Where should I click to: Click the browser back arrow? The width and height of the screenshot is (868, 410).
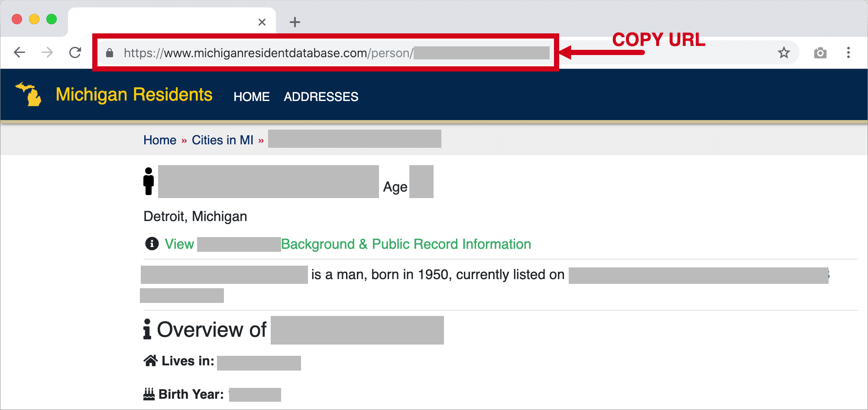pos(19,53)
